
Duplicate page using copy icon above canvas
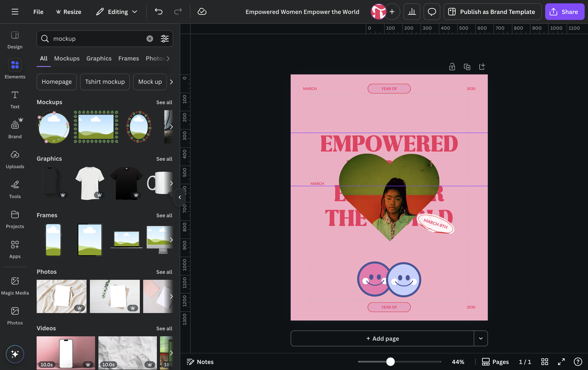pos(467,67)
